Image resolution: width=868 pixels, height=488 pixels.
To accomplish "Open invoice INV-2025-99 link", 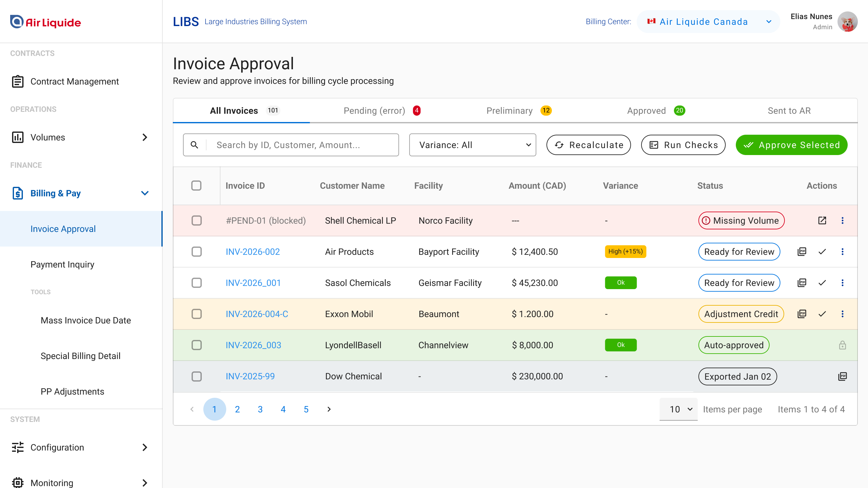I will click(x=250, y=376).
